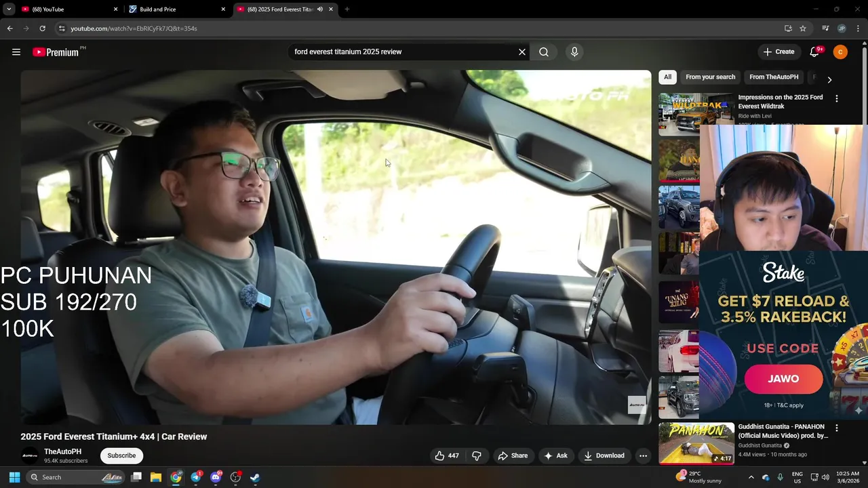Go back in browser history
The height and width of the screenshot is (488, 868).
point(9,28)
